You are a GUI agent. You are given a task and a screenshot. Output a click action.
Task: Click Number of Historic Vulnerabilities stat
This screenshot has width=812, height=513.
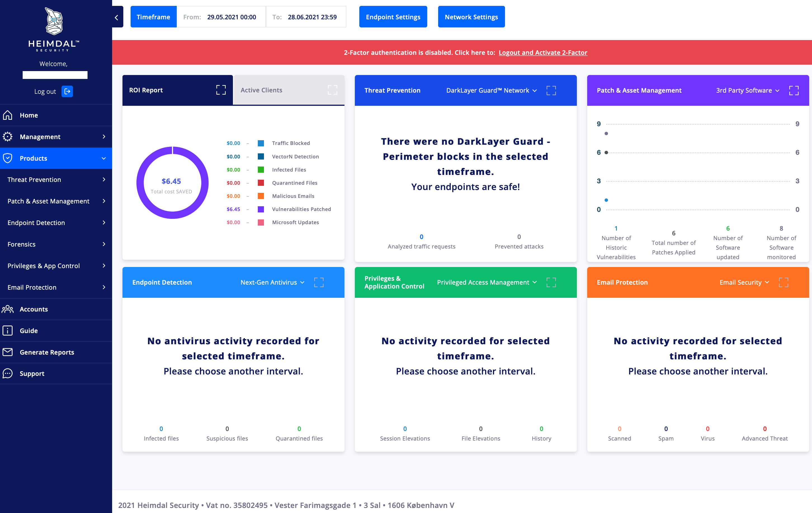616,243
